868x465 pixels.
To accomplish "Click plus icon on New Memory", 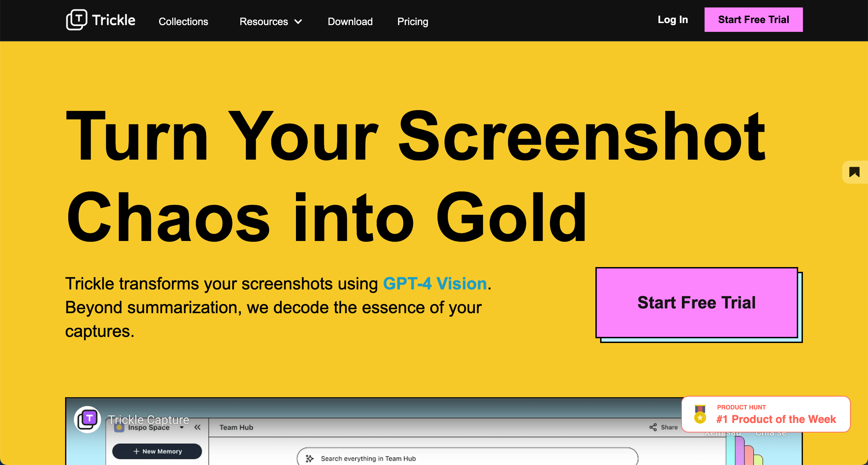I will (136, 451).
